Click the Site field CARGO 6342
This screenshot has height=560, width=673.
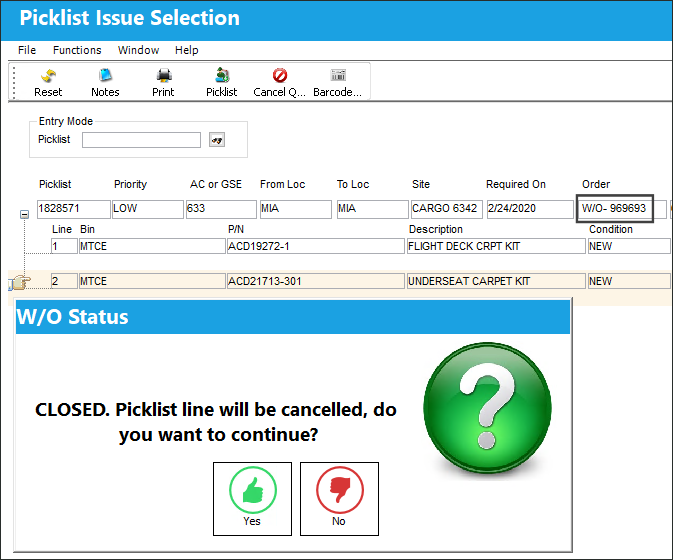click(x=447, y=209)
